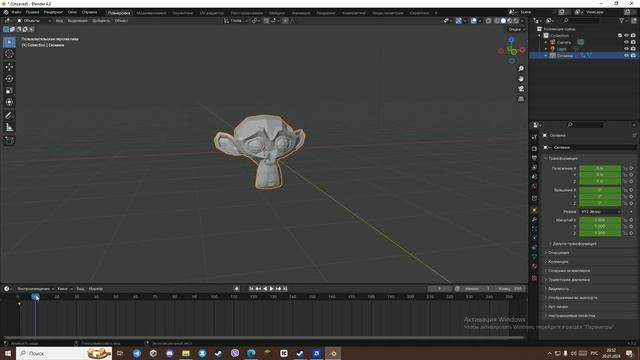Open the Object Data green triangle tab
Screen dimensions: 640x360
[x=534, y=256]
